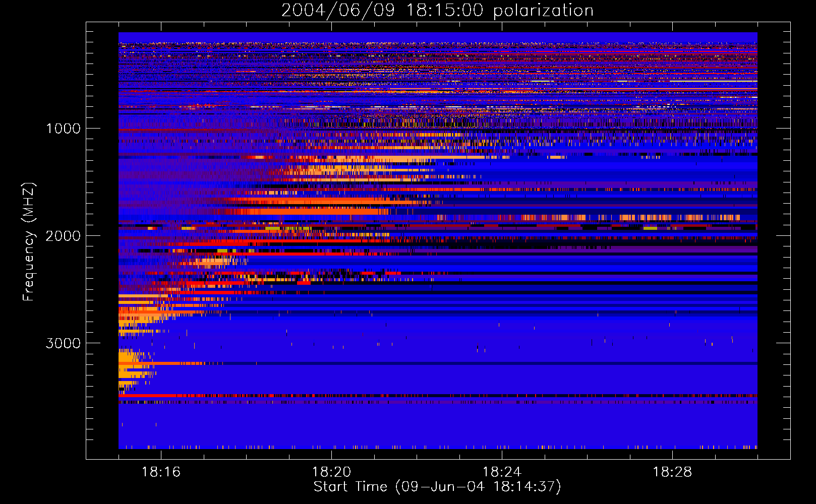Click the 18:20 time tick label
Screen dimensions: 816x504
pos(331,472)
